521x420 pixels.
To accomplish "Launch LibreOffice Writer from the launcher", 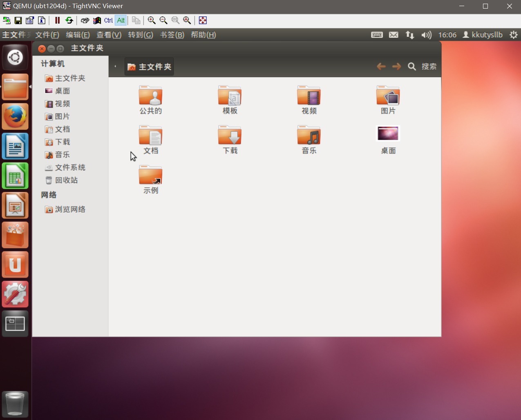I will [x=15, y=146].
